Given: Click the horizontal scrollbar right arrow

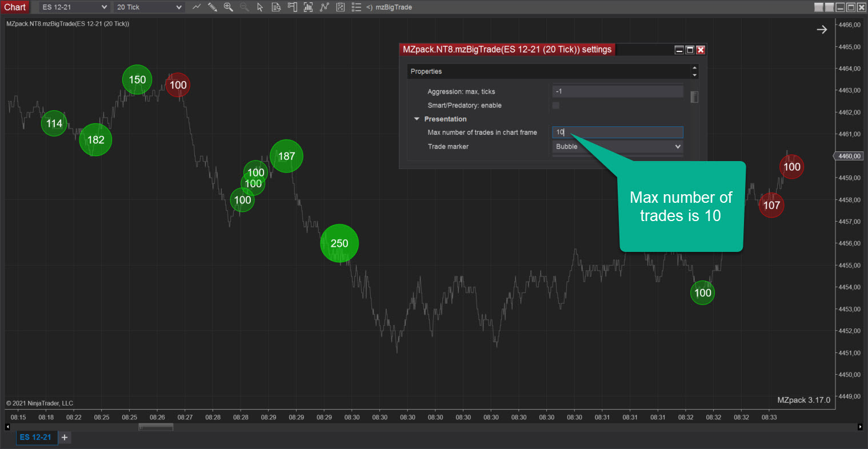Looking at the screenshot, I should tap(860, 427).
